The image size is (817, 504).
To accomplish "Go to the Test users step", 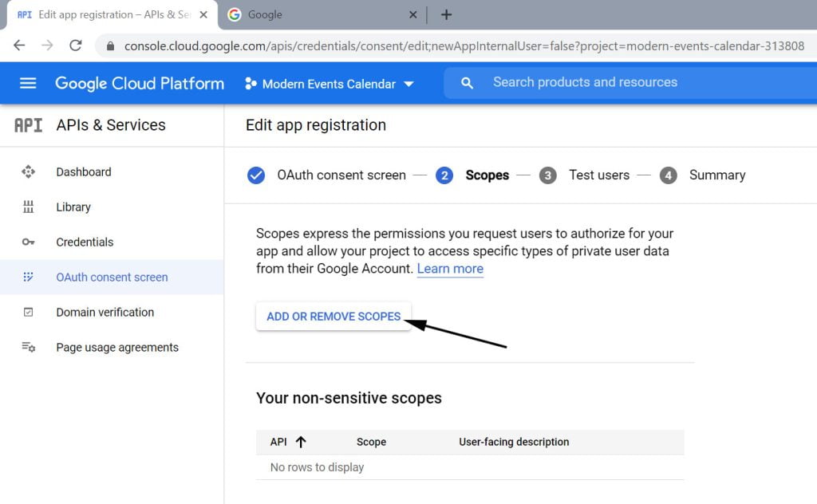I will tap(598, 175).
